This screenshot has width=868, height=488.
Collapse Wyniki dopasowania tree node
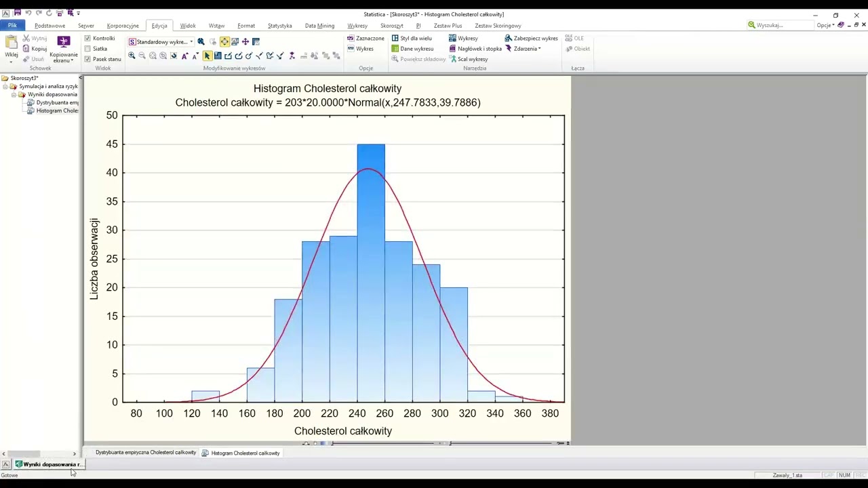coord(14,94)
